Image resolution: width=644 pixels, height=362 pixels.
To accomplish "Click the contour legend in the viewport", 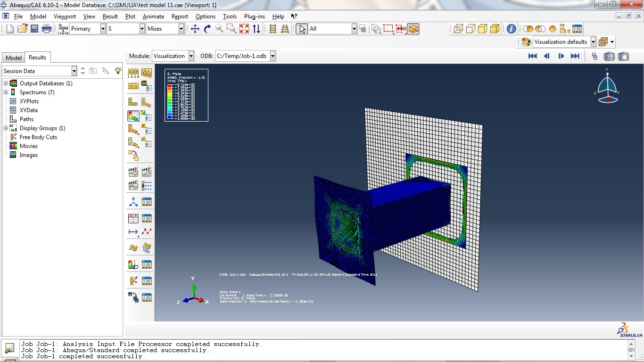I will (186, 95).
